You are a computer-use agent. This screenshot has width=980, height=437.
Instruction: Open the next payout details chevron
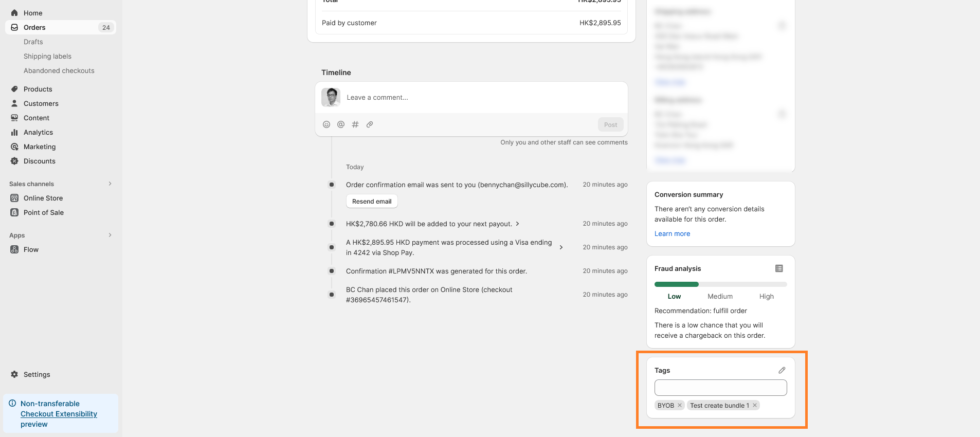point(517,224)
